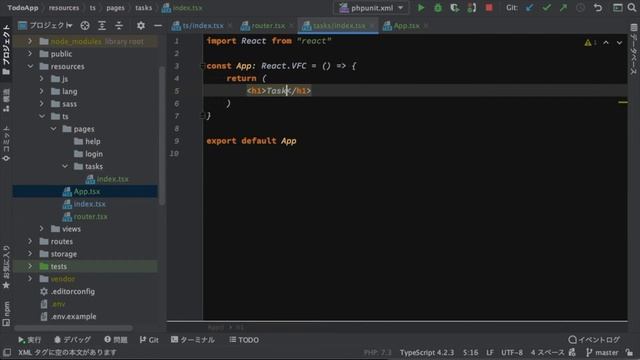The width and height of the screenshot is (640, 360).
Task: Commit changes with Git checkmark icon
Action: click(x=546, y=8)
